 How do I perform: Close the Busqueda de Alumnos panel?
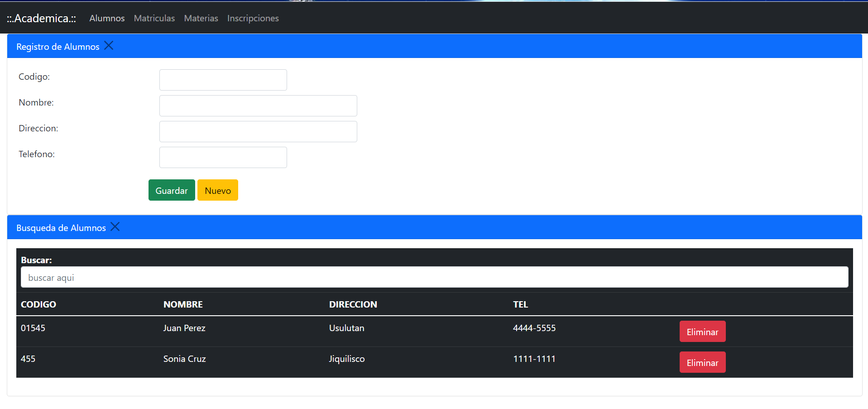pos(115,227)
